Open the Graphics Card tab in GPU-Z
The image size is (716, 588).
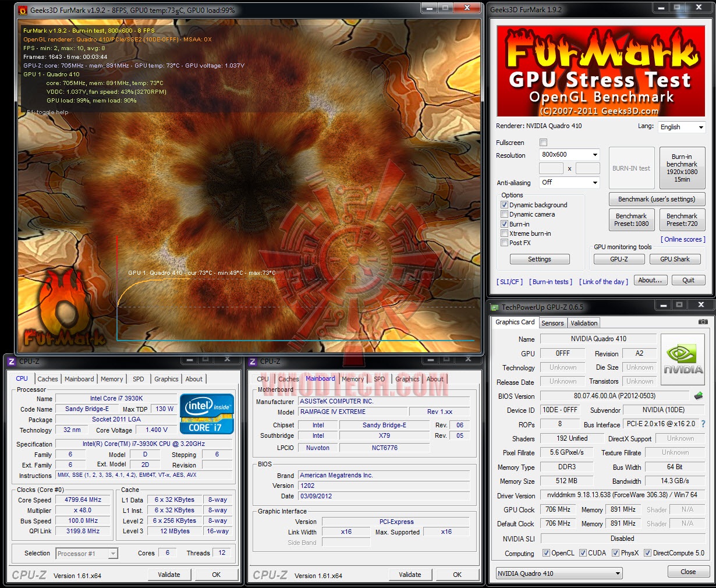coord(515,322)
